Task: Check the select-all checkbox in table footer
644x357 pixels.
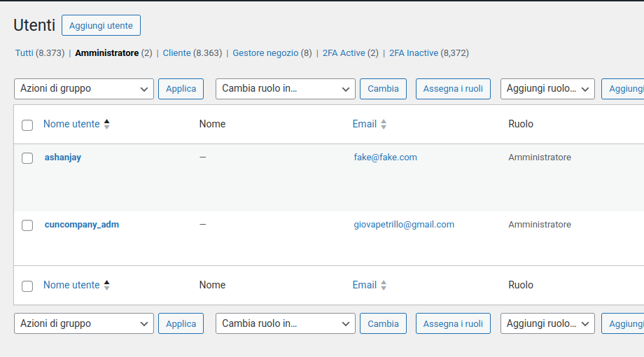Action: coord(27,286)
